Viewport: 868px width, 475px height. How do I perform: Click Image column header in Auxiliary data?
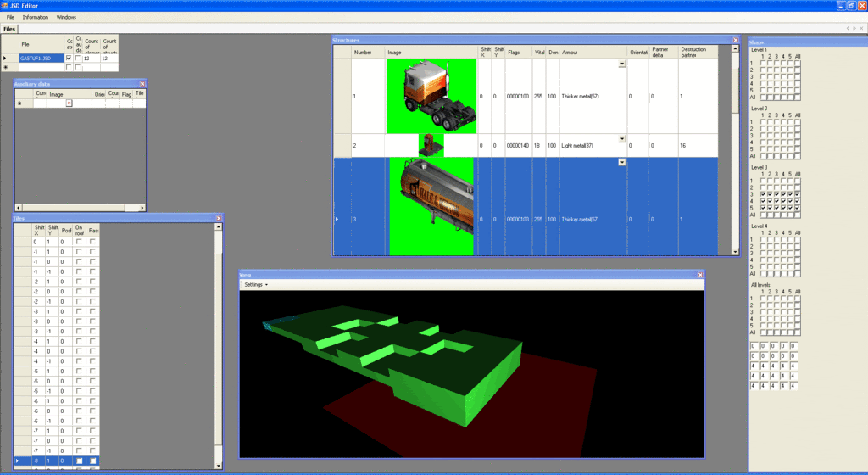click(70, 94)
